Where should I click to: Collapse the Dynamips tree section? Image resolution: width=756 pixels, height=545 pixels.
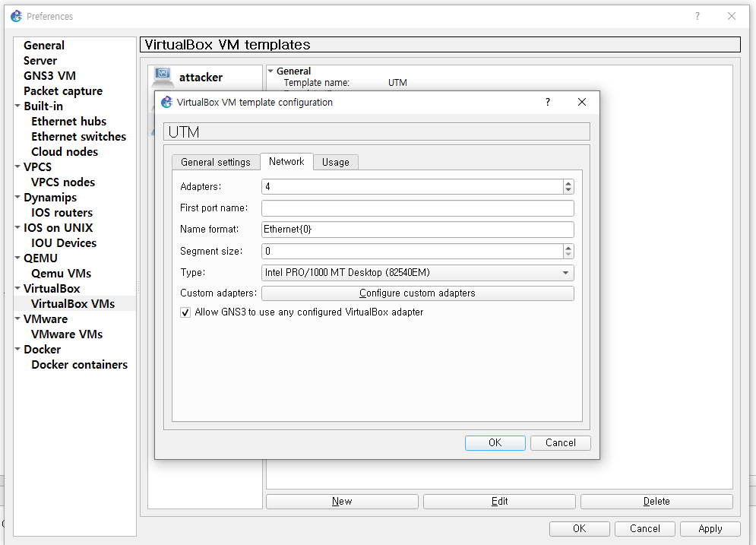click(17, 198)
